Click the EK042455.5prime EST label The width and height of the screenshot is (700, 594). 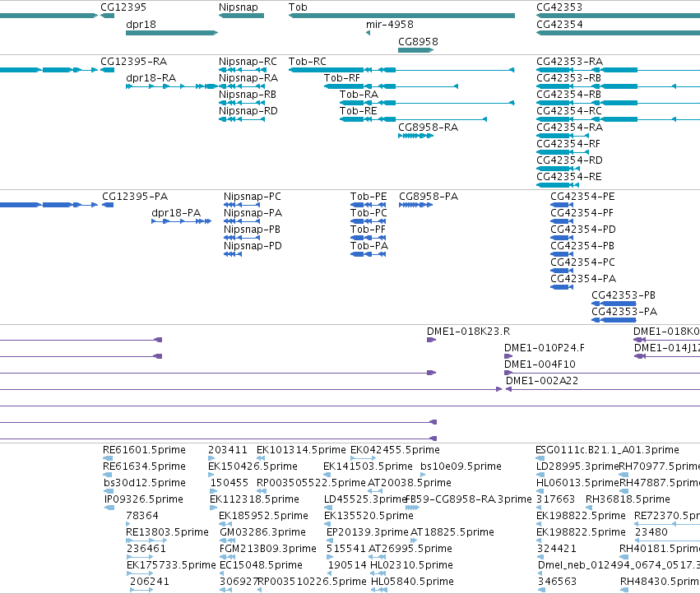395,450
